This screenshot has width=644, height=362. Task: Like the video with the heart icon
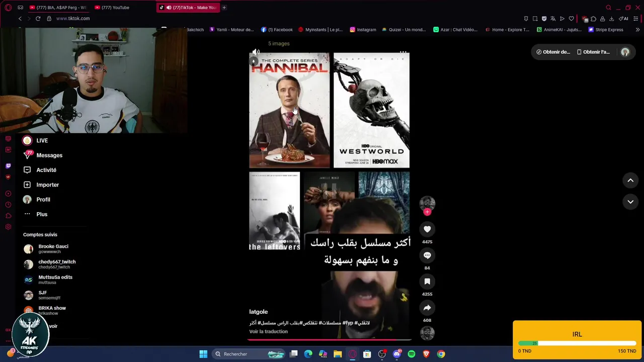coord(427,229)
